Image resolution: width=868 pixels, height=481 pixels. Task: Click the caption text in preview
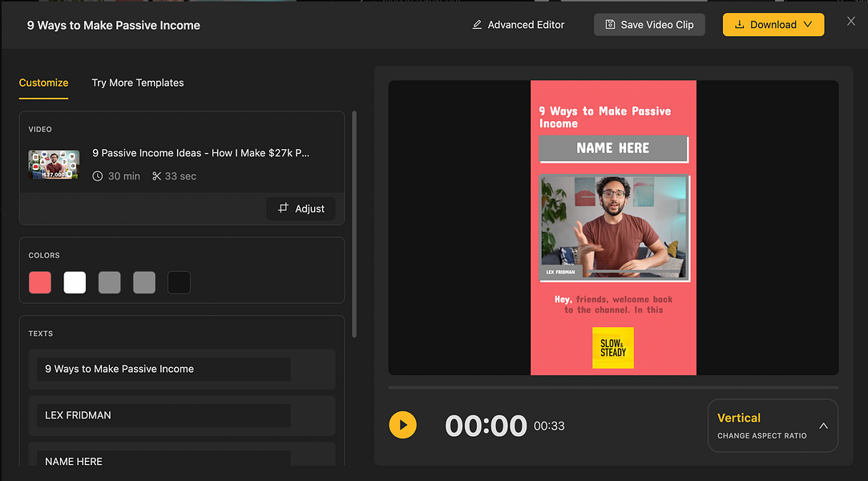click(x=613, y=305)
